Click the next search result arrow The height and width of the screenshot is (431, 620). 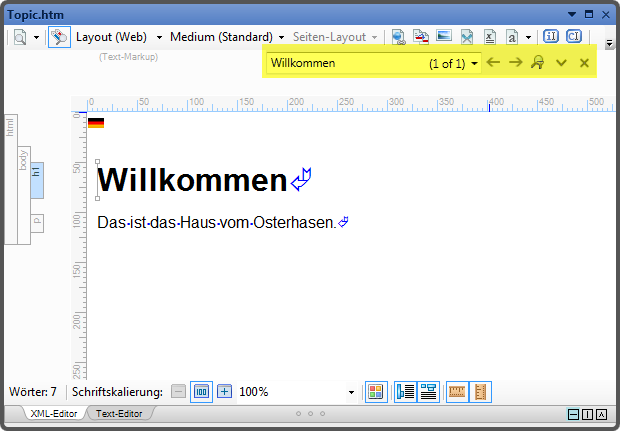click(x=515, y=63)
